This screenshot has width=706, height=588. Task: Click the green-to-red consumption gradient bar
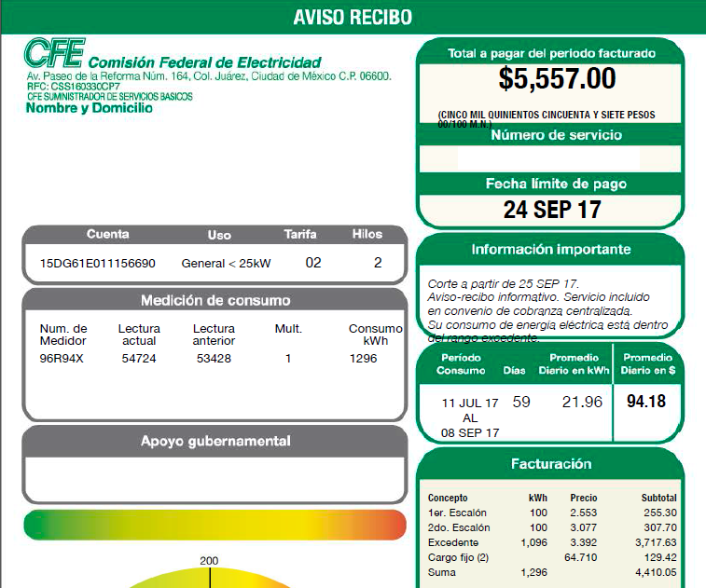215,525
